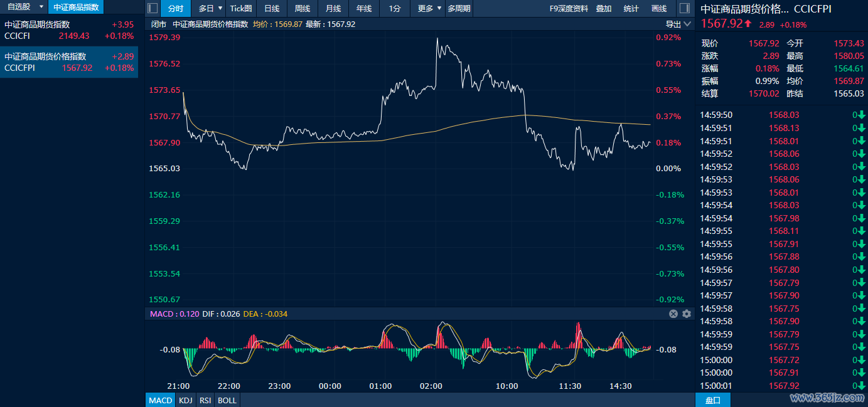Open MACD indicator settings gear
Viewport: 868px width, 407px height.
(687, 314)
